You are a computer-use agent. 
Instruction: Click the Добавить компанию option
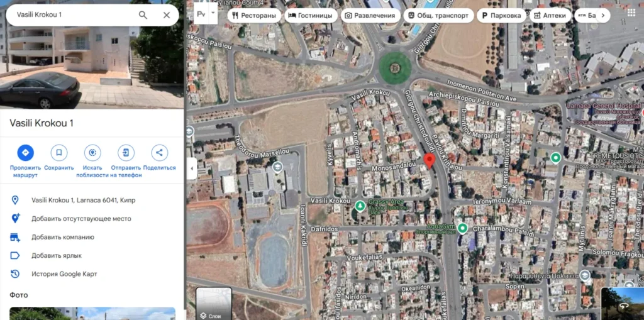[63, 237]
